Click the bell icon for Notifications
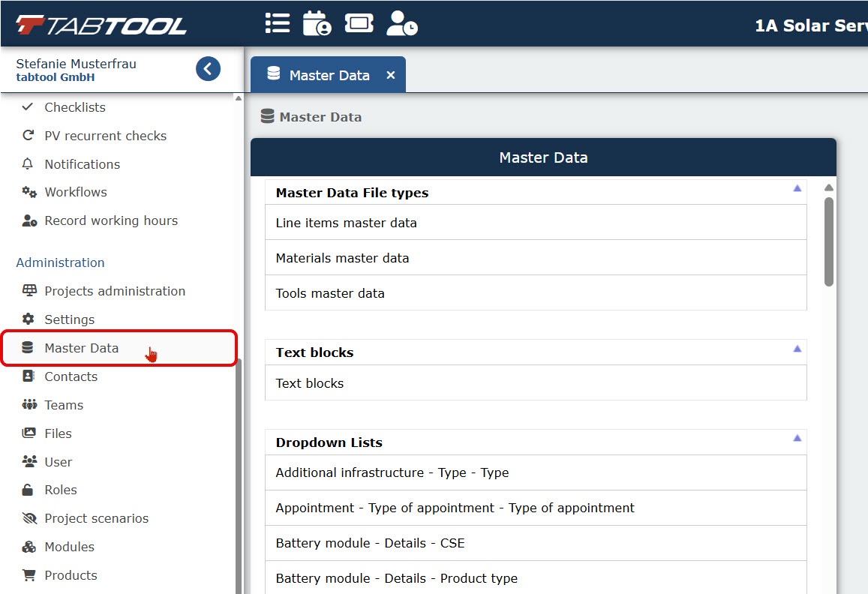The image size is (868, 594). [28, 163]
